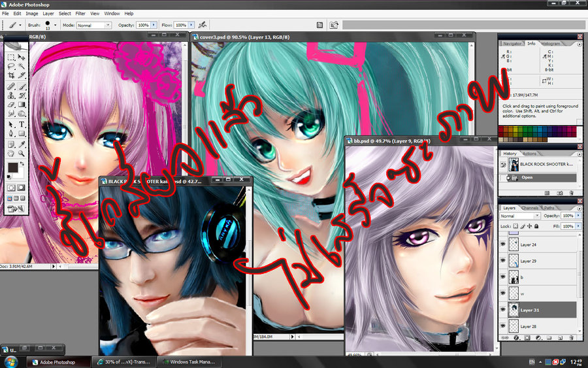Open tool preset picker arrow
This screenshot has height=368, width=588.
coord(20,25)
